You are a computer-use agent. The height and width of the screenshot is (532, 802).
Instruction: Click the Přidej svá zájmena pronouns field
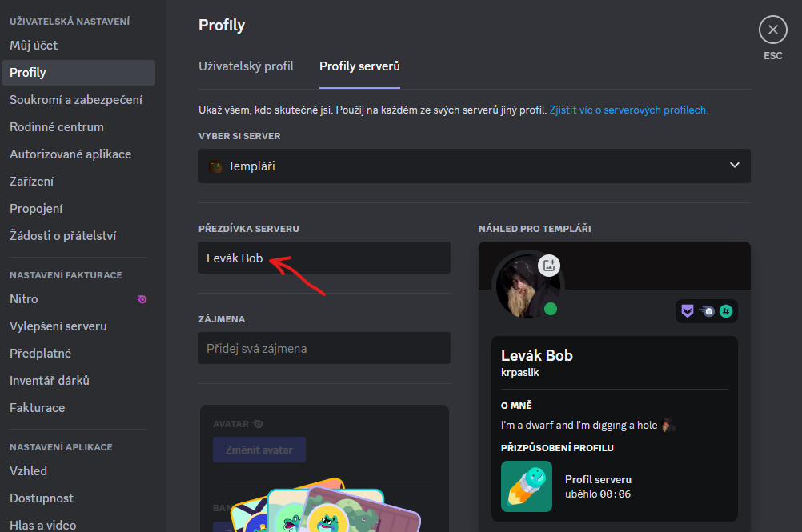[x=324, y=348]
